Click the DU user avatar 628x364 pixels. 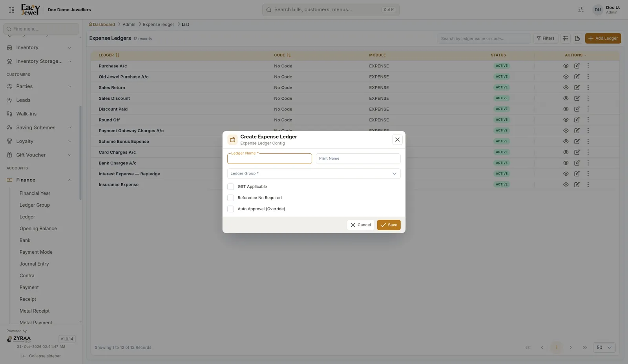598,10
